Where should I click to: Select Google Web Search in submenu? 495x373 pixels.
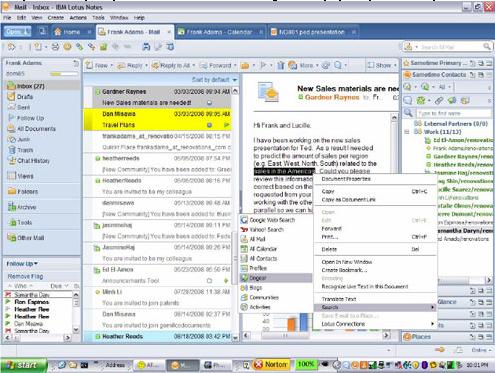tap(272, 220)
